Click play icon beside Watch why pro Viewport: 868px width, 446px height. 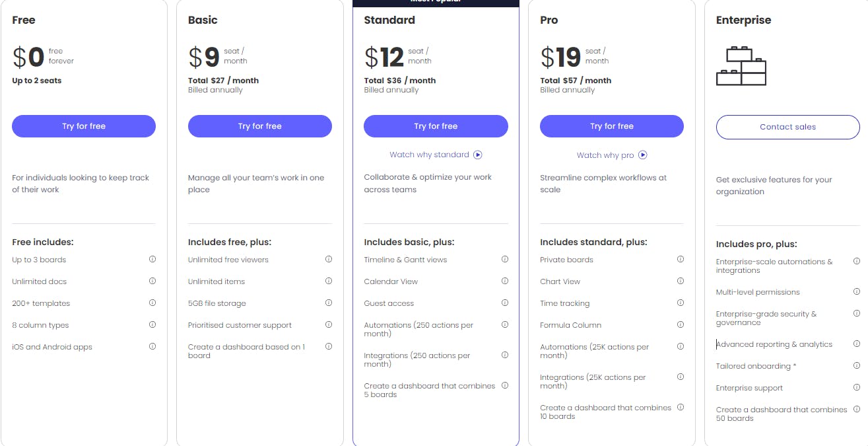[643, 155]
